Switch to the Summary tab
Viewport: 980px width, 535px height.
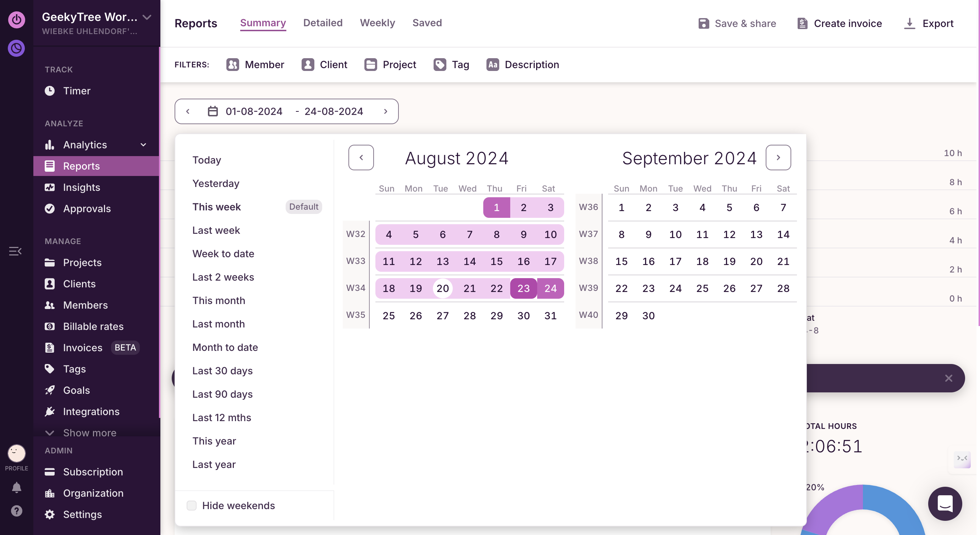263,23
